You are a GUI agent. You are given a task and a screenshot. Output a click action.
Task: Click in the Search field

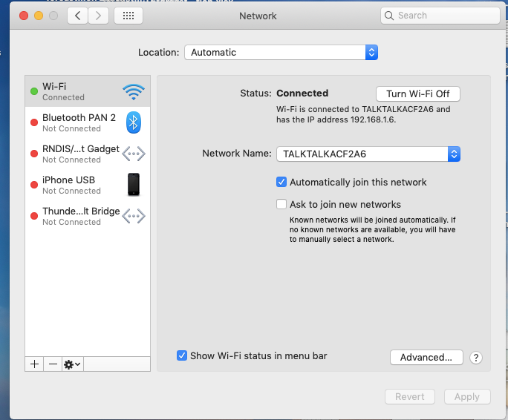[x=440, y=16]
